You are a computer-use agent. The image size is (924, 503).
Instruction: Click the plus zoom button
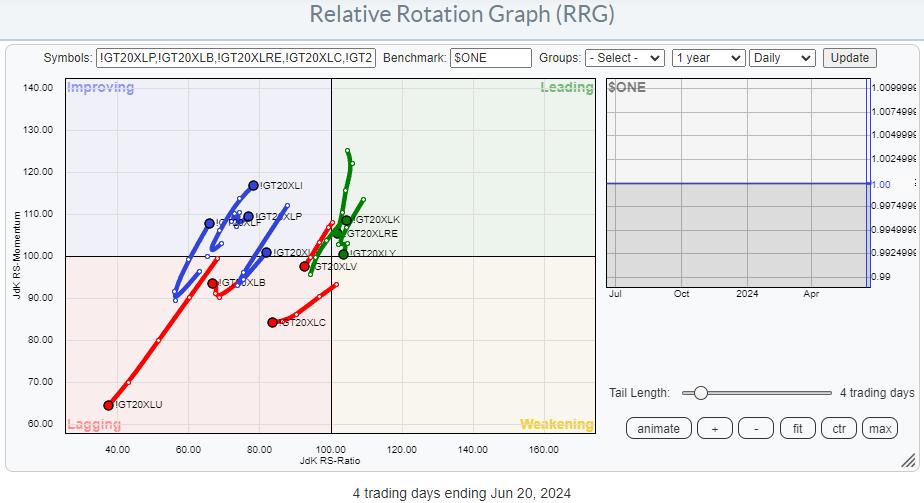714,429
